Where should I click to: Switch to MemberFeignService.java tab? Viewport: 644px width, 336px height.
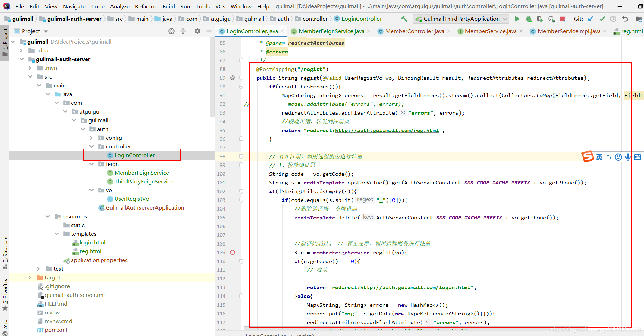tap(331, 31)
